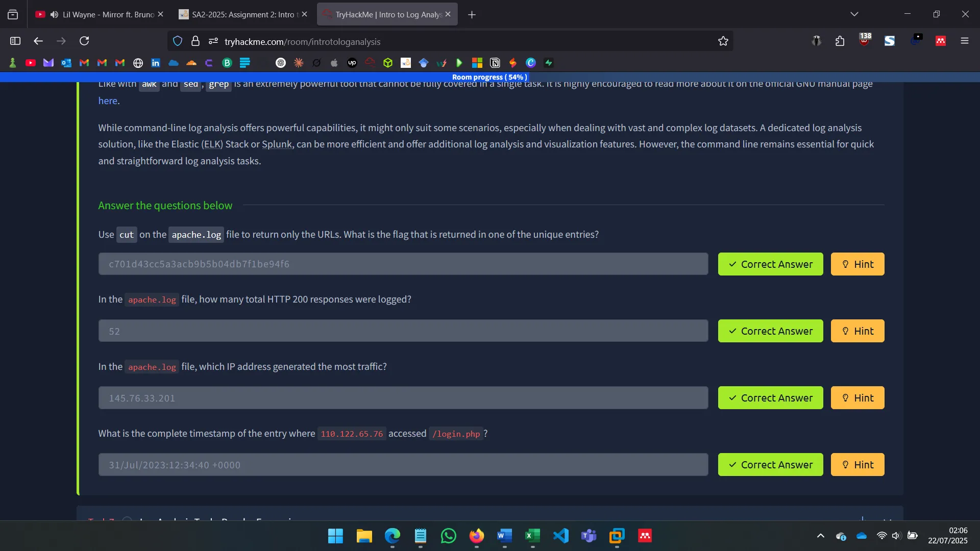Open the YouTube bookmark
The width and height of the screenshot is (980, 551).
point(31,63)
